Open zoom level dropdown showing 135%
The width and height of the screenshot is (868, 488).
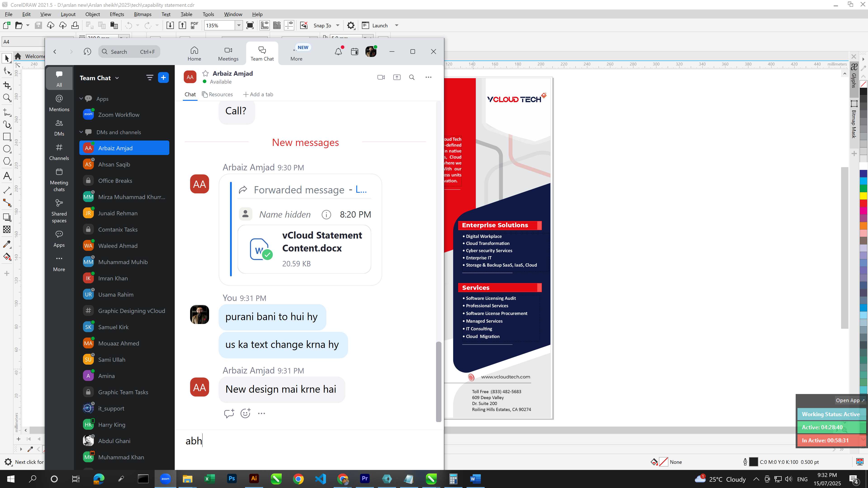point(238,25)
